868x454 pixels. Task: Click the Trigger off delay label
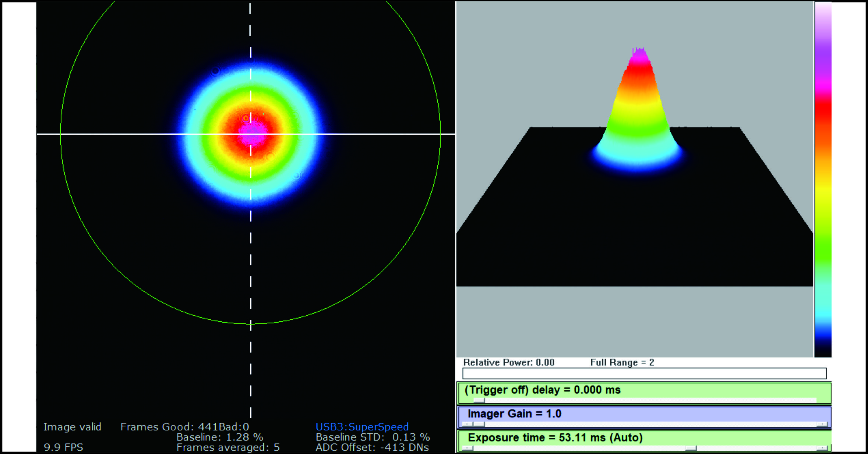click(543, 390)
